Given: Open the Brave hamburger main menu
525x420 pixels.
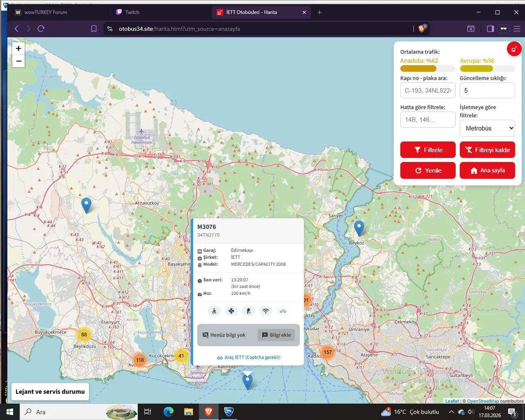Looking at the screenshot, I should tap(517, 29).
